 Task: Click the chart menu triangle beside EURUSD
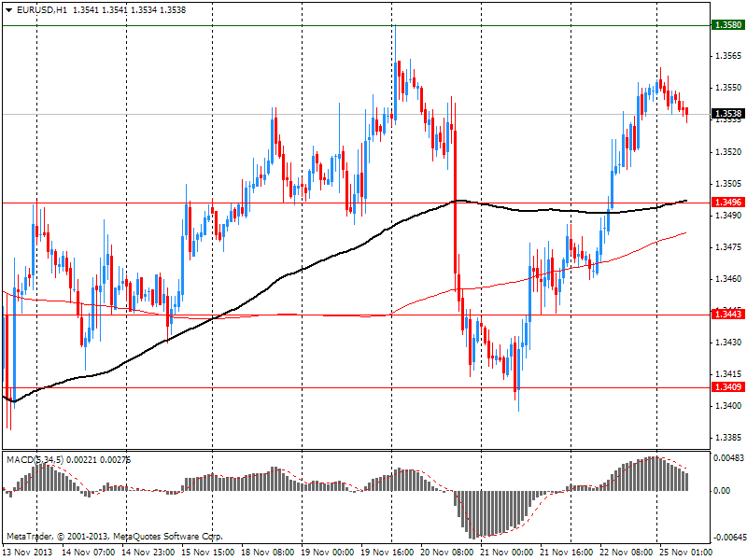pos(8,9)
